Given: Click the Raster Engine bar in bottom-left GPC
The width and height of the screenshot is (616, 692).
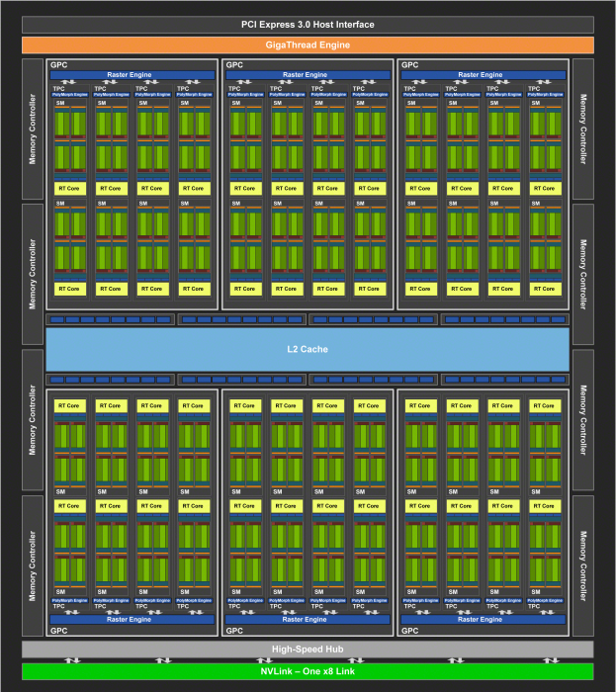Looking at the screenshot, I should click(132, 619).
